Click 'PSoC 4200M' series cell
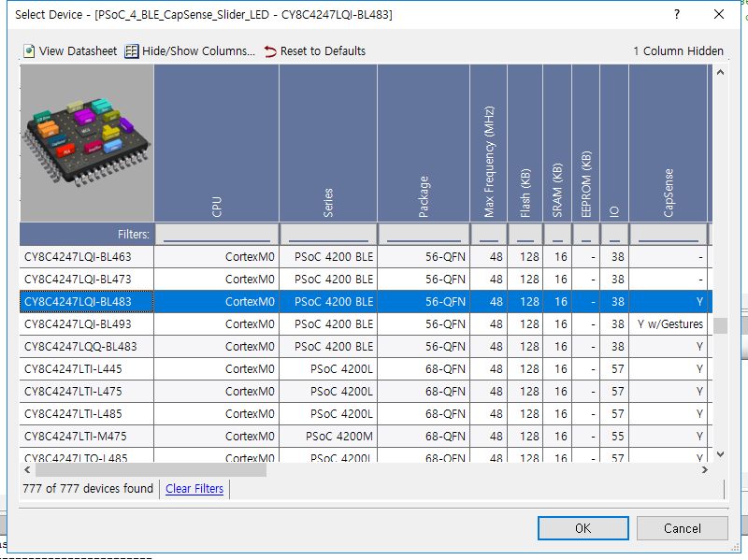 [x=328, y=436]
